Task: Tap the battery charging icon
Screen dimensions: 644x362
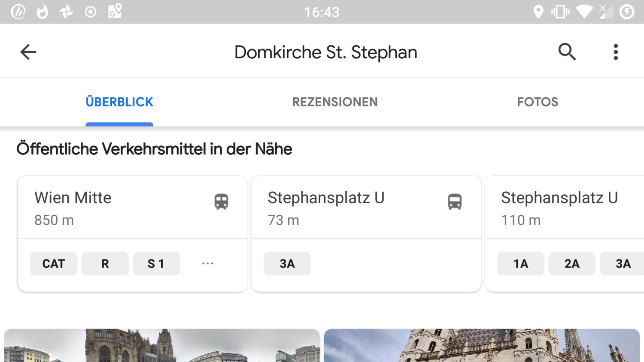Action: click(627, 12)
